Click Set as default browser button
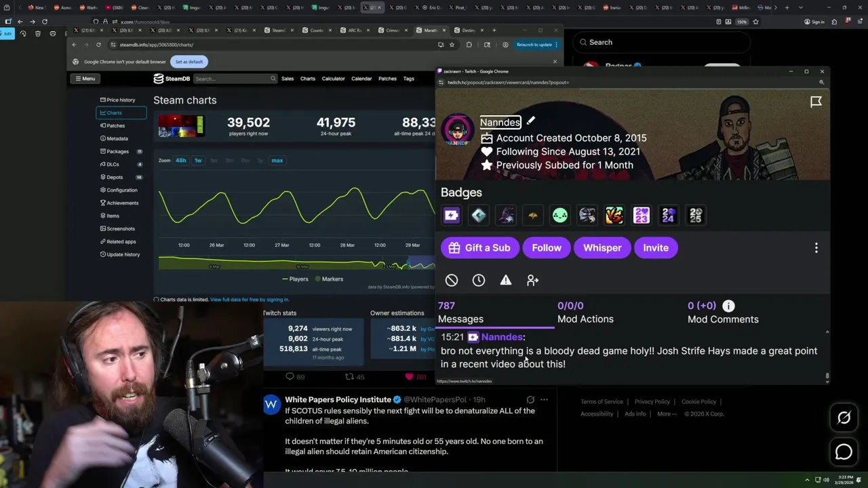The width and height of the screenshot is (868, 488). pyautogui.click(x=189, y=62)
